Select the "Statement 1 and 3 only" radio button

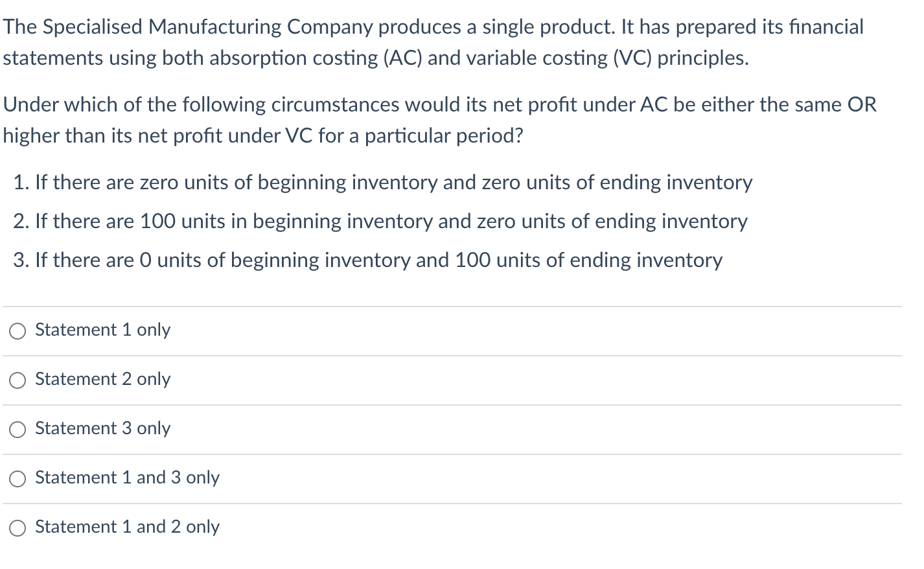pos(17,478)
